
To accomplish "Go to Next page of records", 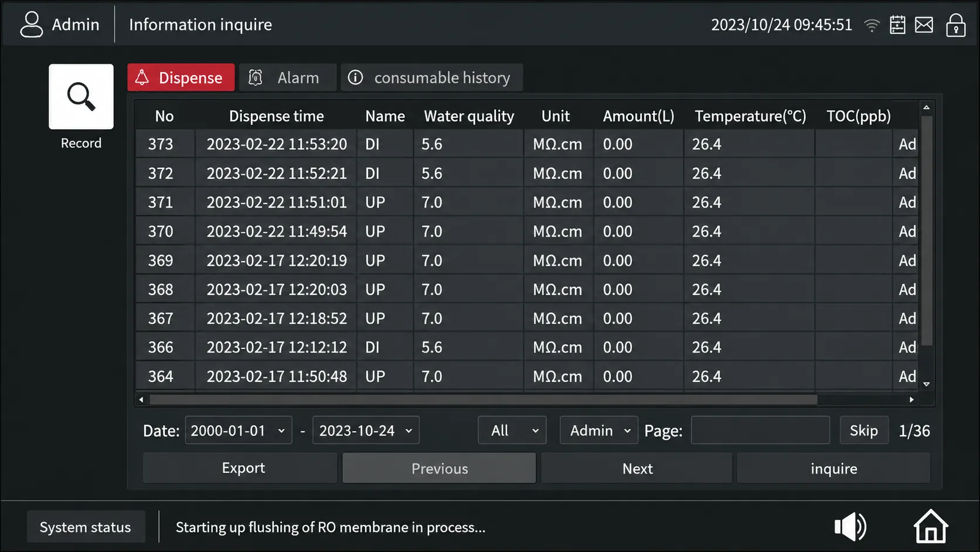I will pyautogui.click(x=637, y=468).
